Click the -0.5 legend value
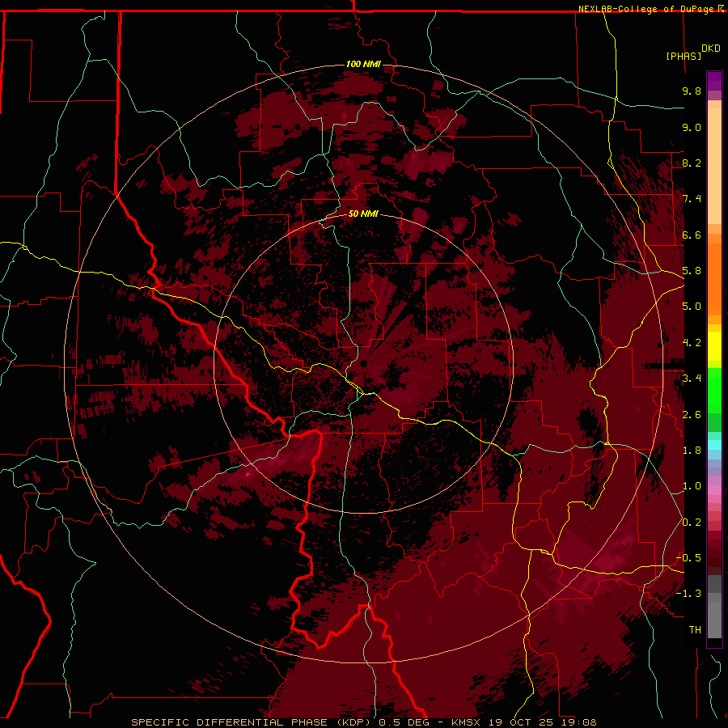 pyautogui.click(x=688, y=558)
